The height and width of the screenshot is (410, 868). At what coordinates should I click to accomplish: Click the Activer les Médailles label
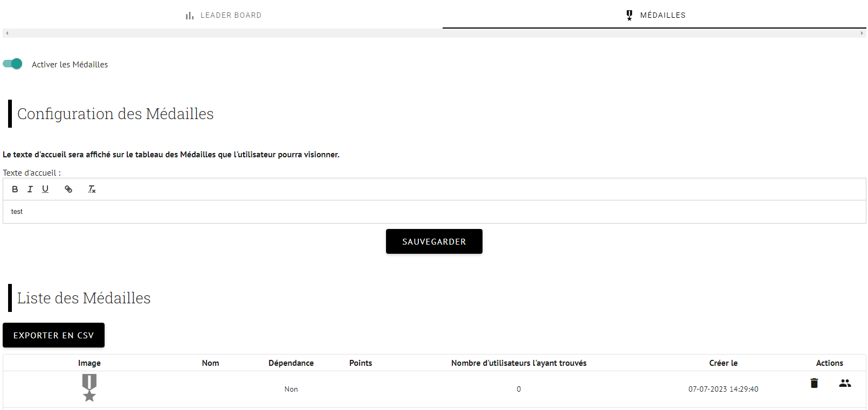(x=70, y=64)
